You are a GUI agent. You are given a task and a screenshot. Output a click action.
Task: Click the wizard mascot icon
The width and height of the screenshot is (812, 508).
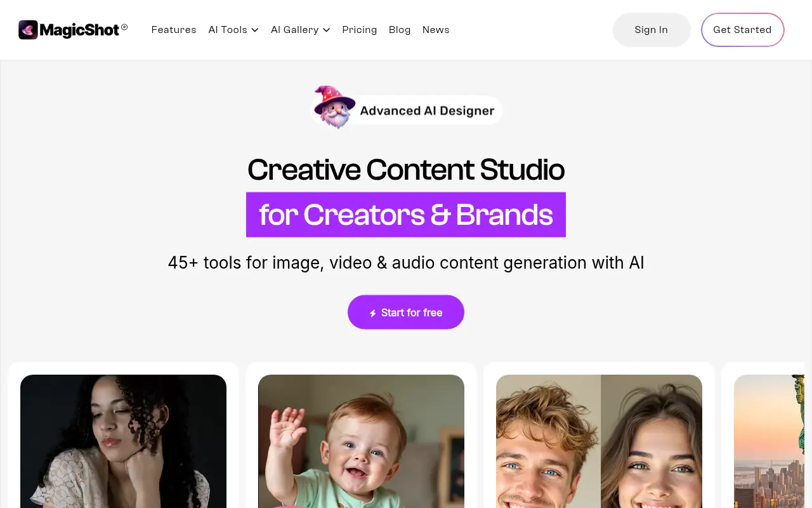pos(334,107)
